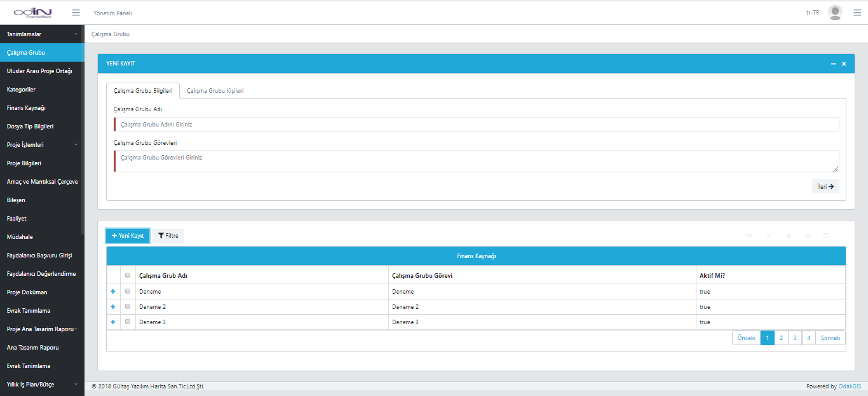Open Finans Kaynağı in the sidebar
The height and width of the screenshot is (396, 868).
[x=26, y=108]
